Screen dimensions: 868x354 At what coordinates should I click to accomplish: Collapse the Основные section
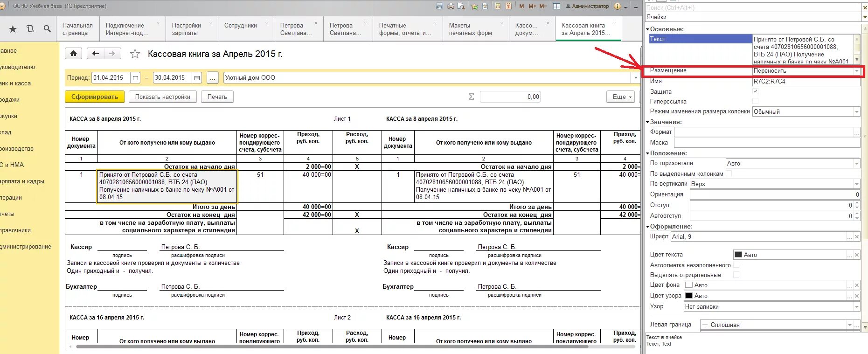[648, 29]
